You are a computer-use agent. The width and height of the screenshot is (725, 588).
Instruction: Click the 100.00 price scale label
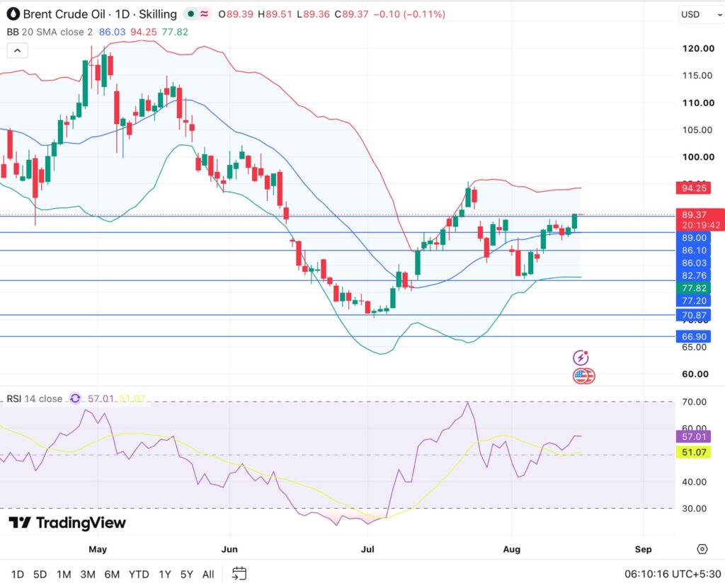[698, 157]
